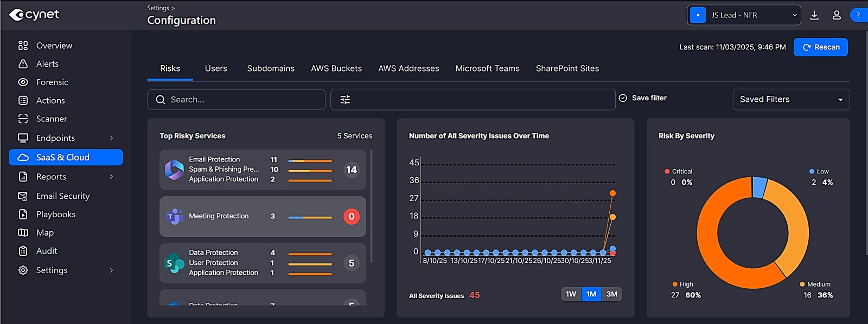Viewport: 868px width, 324px height.
Task: Toggle the Save filter checkmark
Action: point(623,98)
